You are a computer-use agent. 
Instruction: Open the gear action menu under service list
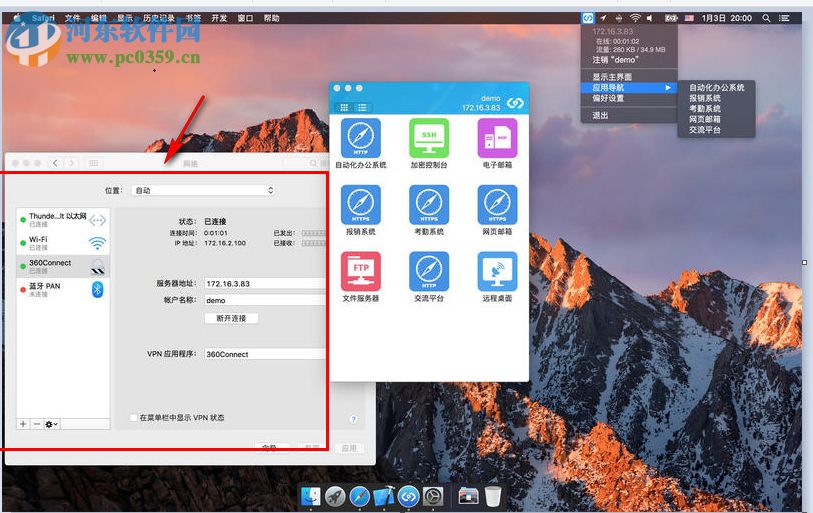51,424
